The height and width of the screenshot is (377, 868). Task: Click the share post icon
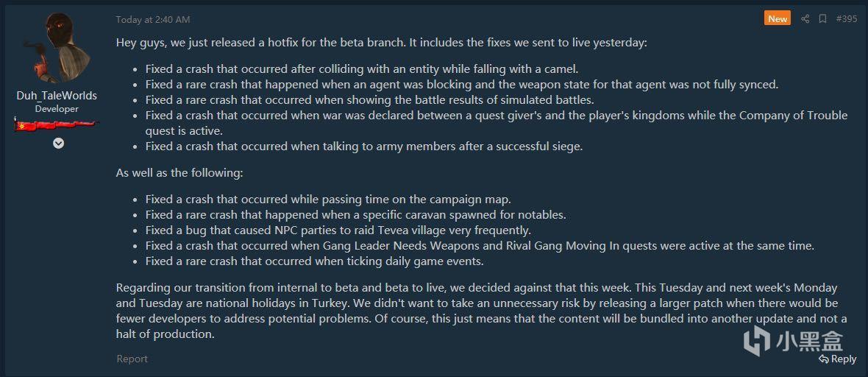pyautogui.click(x=805, y=19)
